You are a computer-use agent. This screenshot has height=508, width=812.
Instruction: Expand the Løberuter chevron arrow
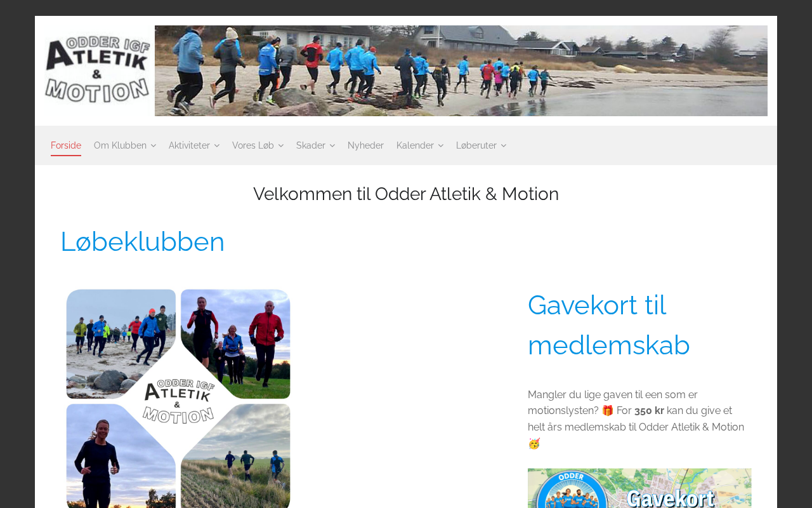point(503,146)
